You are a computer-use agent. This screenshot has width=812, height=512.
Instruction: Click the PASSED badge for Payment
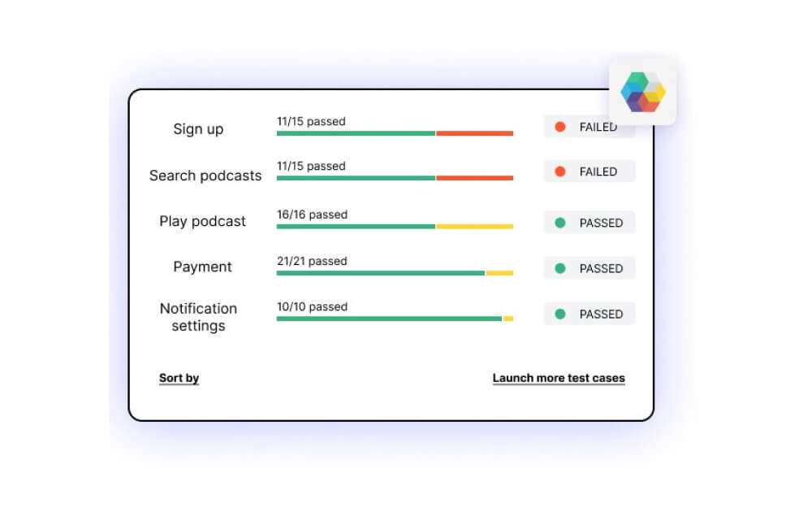[x=590, y=268]
